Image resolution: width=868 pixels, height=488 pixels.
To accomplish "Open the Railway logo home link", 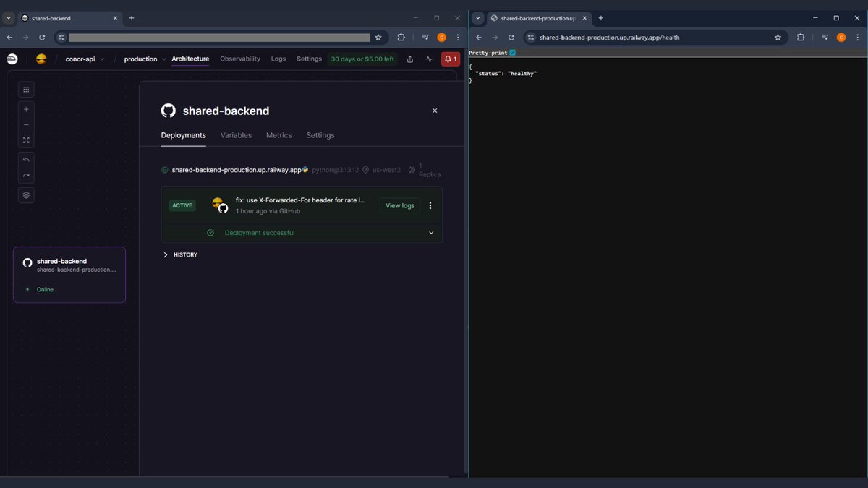I will [x=12, y=59].
